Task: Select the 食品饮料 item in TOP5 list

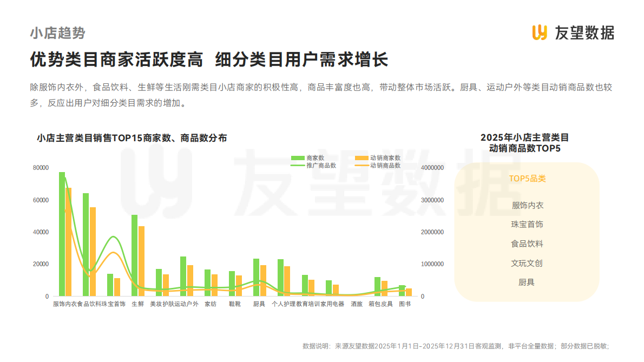Action: 527,244
